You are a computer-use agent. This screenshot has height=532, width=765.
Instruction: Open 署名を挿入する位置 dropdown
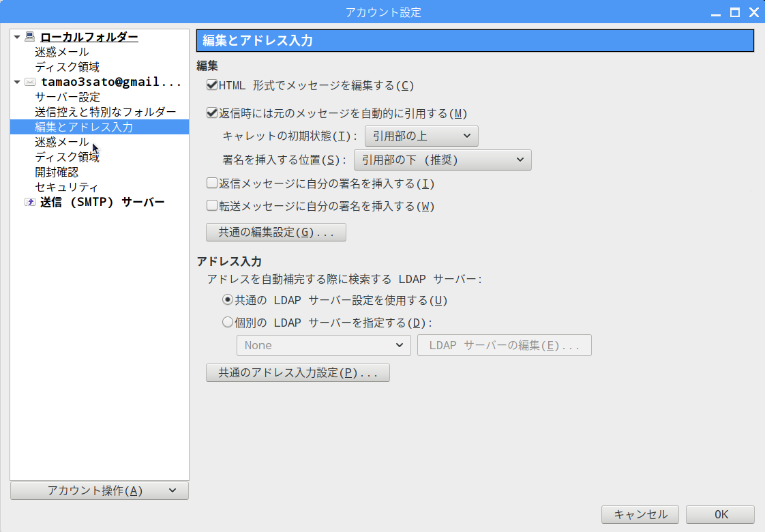point(442,160)
